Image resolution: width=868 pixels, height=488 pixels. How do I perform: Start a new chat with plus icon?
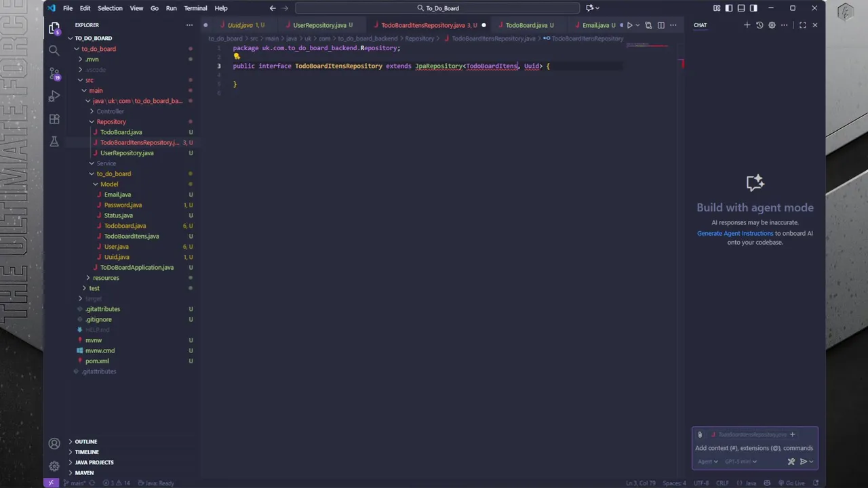tap(747, 25)
